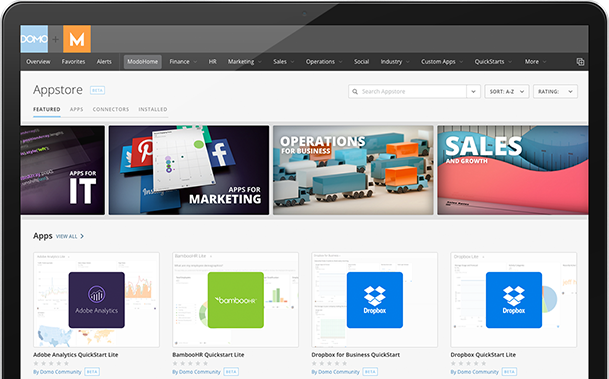Click the copy pages icon in navbar
Screen dimensions: 609x379
(x=580, y=62)
